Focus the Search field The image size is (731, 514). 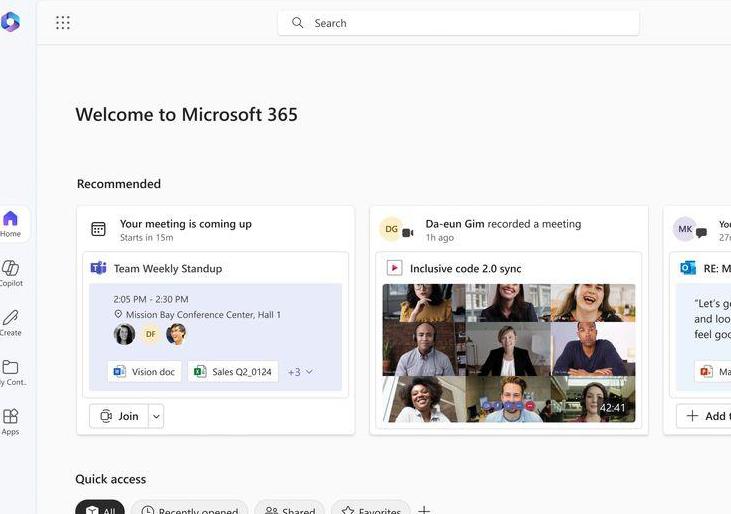[458, 23]
